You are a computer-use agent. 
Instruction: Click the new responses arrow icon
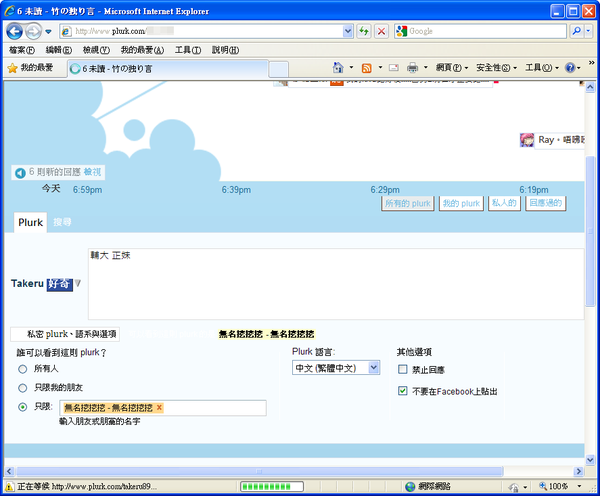[20, 173]
